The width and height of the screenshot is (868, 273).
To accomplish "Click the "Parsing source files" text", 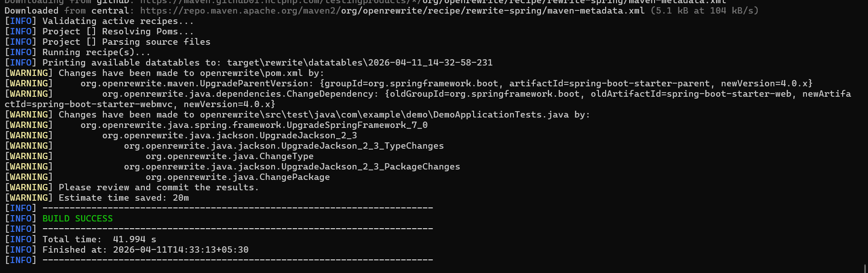I will [156, 42].
